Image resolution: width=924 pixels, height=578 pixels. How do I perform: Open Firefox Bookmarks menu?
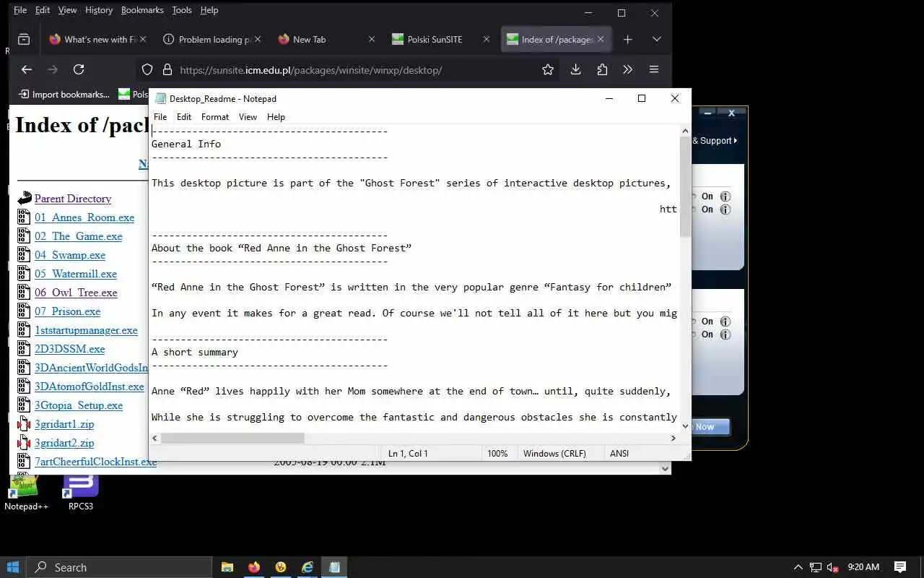point(142,10)
